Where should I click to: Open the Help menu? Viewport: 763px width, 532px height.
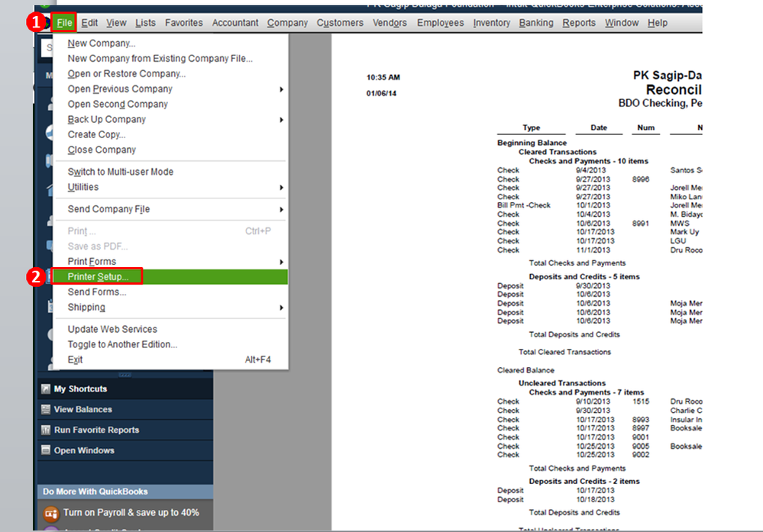point(657,23)
